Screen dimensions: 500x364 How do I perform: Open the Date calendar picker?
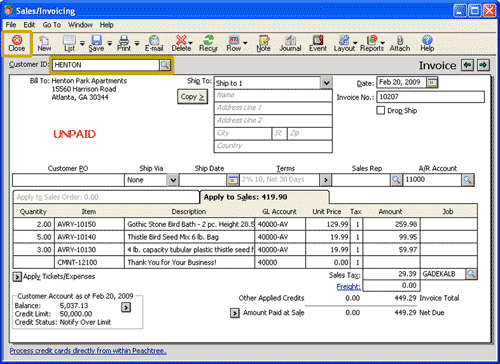(x=432, y=82)
